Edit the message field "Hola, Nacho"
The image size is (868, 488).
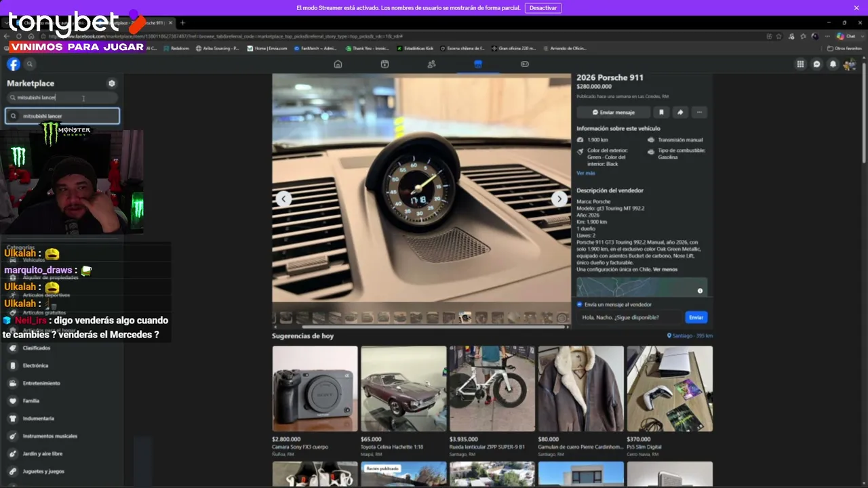(631, 317)
